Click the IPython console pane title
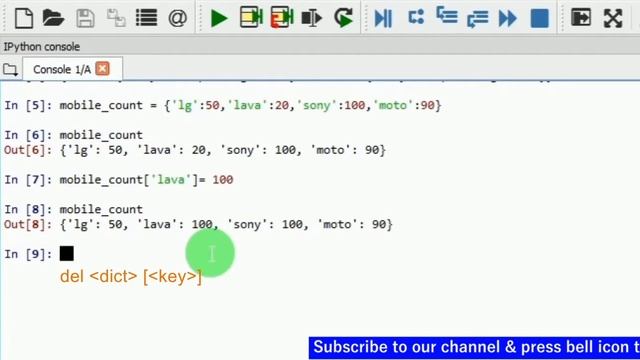Viewport: 640px width, 360px height. click(42, 47)
